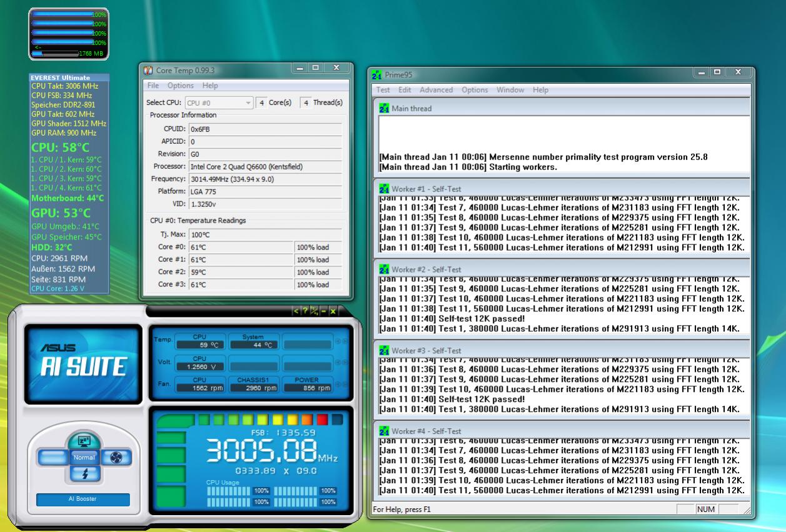Open AI Suite help question mark icon
The image size is (786, 532).
(305, 311)
